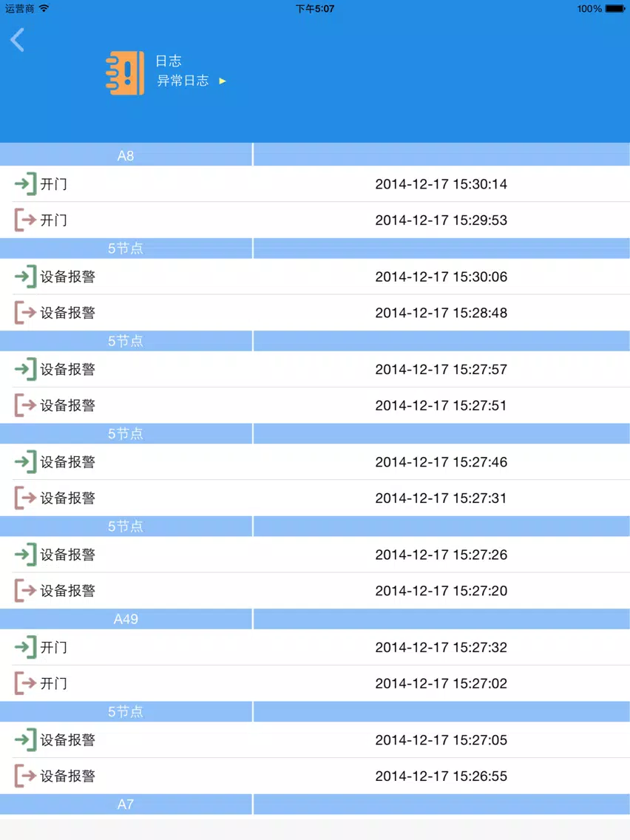Viewport: 630px width, 840px height.
Task: Select timestamp 2014-12-17 15:27:05
Action: point(441,740)
